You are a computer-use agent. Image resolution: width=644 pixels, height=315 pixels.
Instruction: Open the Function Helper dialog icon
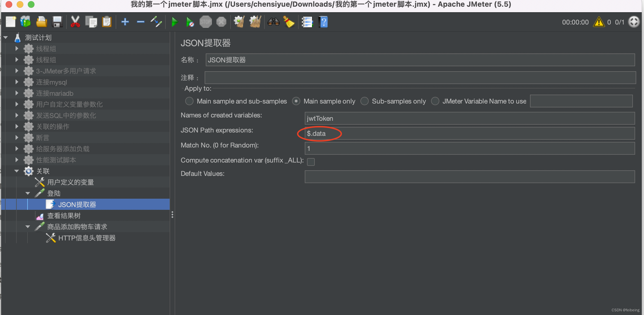point(307,22)
